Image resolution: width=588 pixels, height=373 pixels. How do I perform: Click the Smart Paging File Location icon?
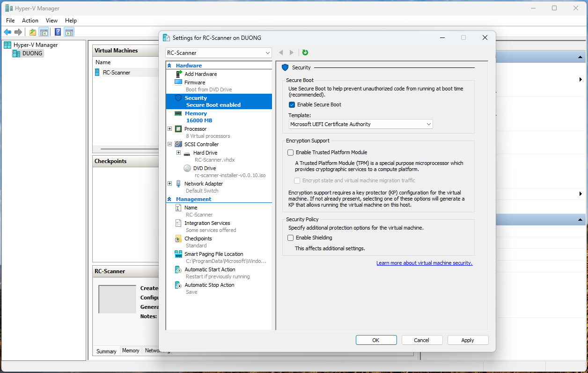[178, 254]
